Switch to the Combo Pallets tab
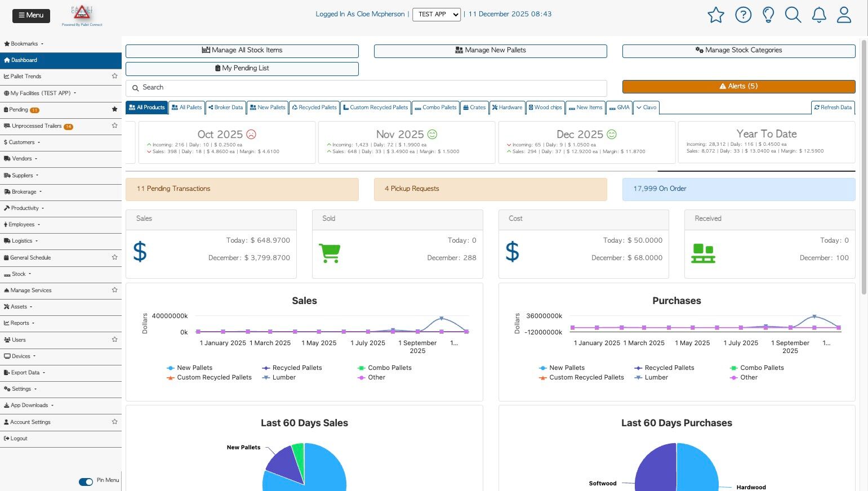This screenshot has height=491, width=868. tap(436, 108)
